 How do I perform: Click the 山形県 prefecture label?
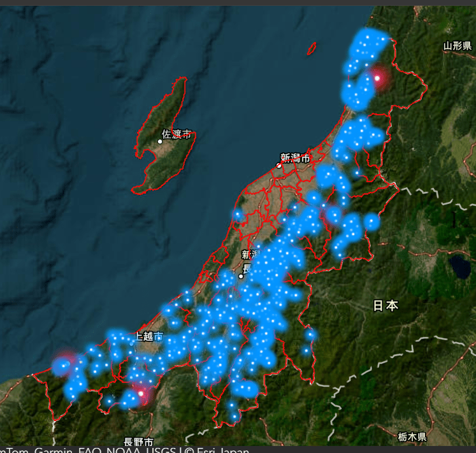click(458, 46)
